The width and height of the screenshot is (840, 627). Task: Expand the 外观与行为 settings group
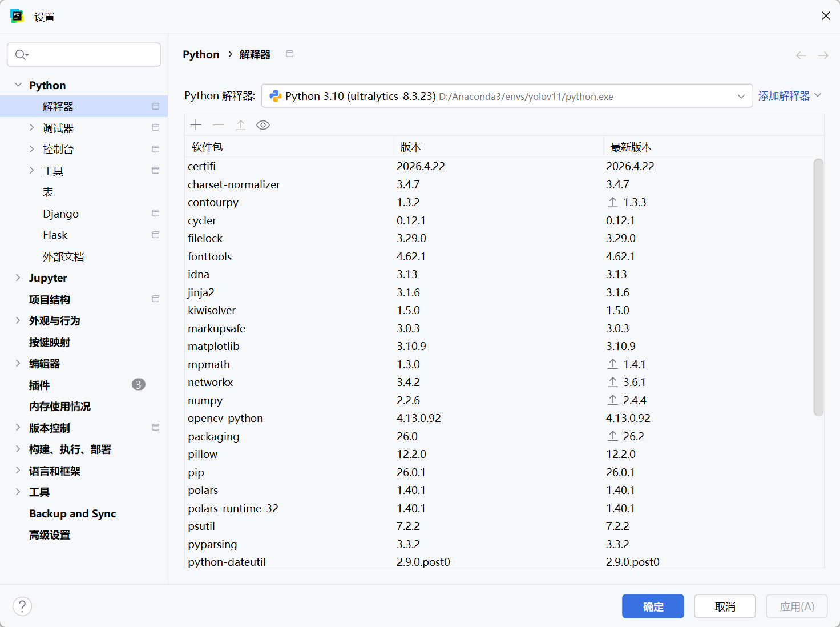[x=18, y=321]
